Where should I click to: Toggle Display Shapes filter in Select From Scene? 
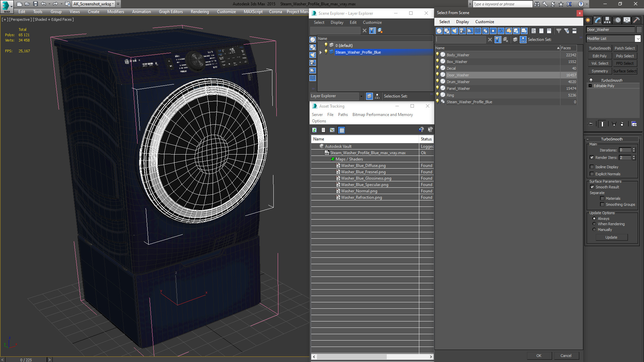[x=447, y=31]
